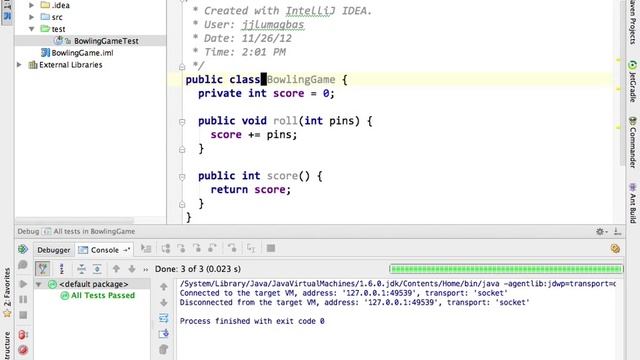Expand External Libraries node
The width and height of the screenshot is (640, 360).
[x=19, y=64]
